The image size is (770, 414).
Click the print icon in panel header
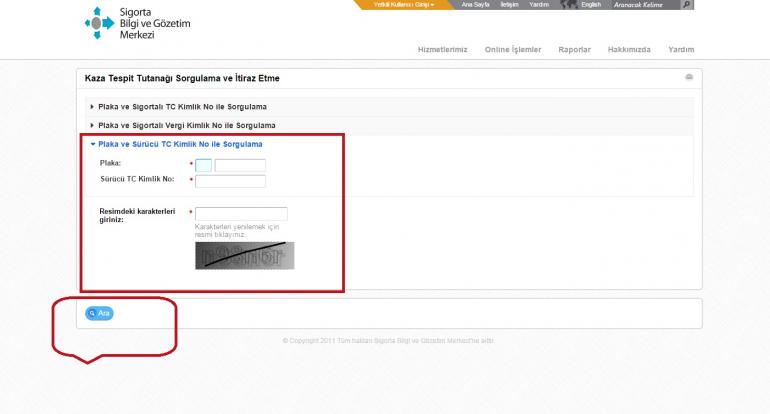pos(689,77)
